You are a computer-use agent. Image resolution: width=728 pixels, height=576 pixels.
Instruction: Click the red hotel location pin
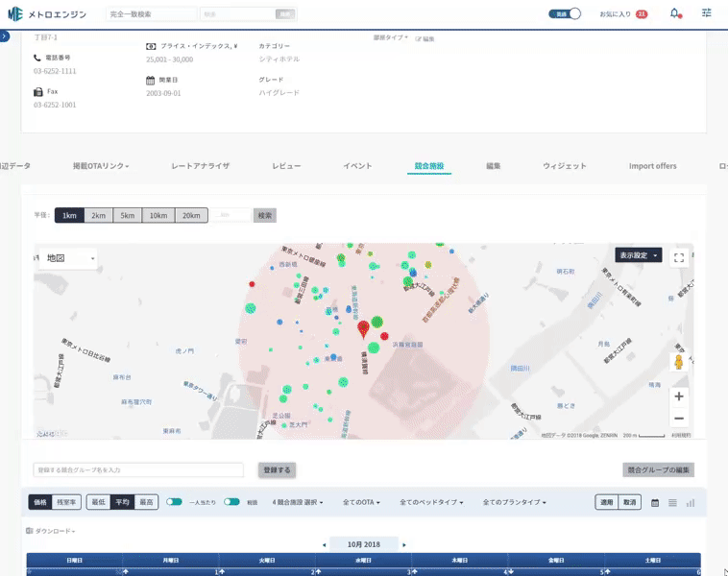click(363, 329)
